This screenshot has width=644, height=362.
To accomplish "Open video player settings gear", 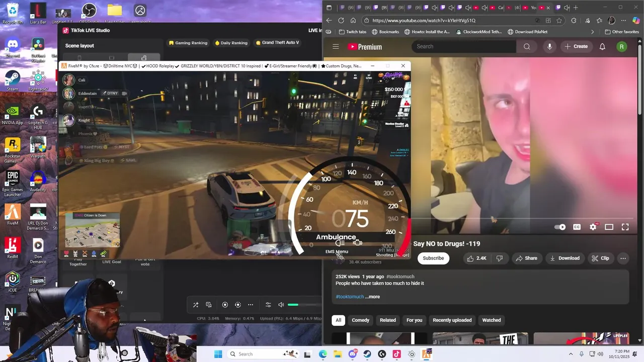I will tap(593, 227).
